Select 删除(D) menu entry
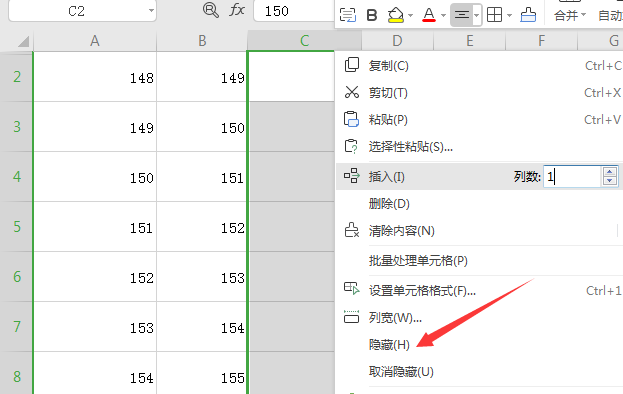Image resolution: width=623 pixels, height=394 pixels. (389, 204)
